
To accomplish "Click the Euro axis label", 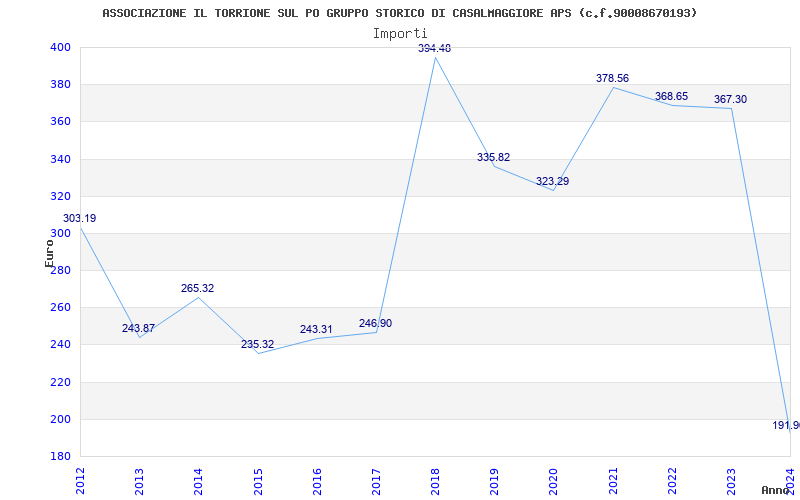I will point(49,253).
